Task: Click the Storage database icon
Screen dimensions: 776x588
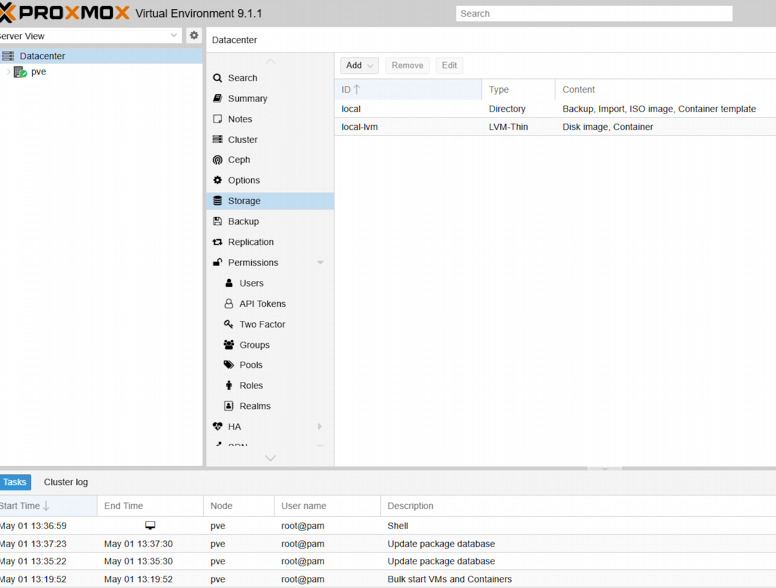Action: click(x=217, y=200)
